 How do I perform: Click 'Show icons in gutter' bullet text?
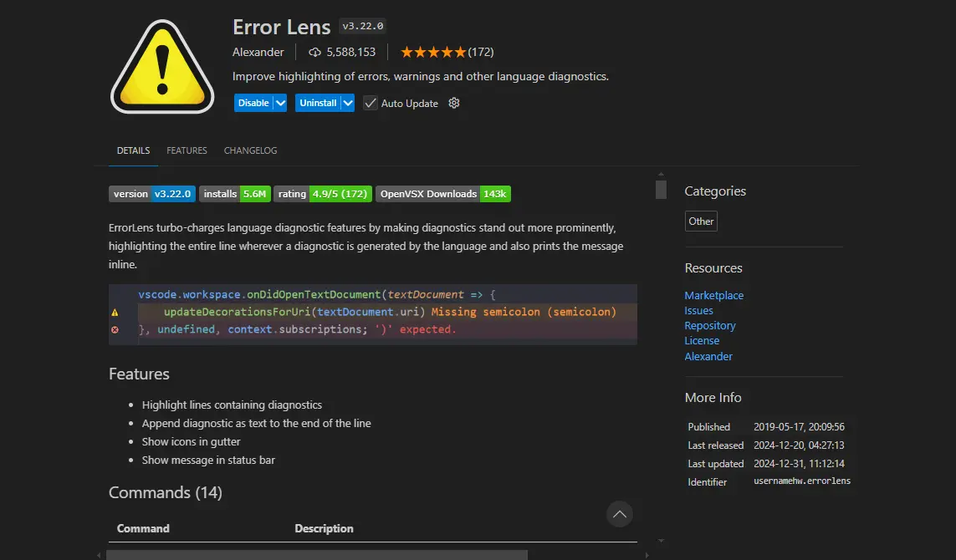191,442
